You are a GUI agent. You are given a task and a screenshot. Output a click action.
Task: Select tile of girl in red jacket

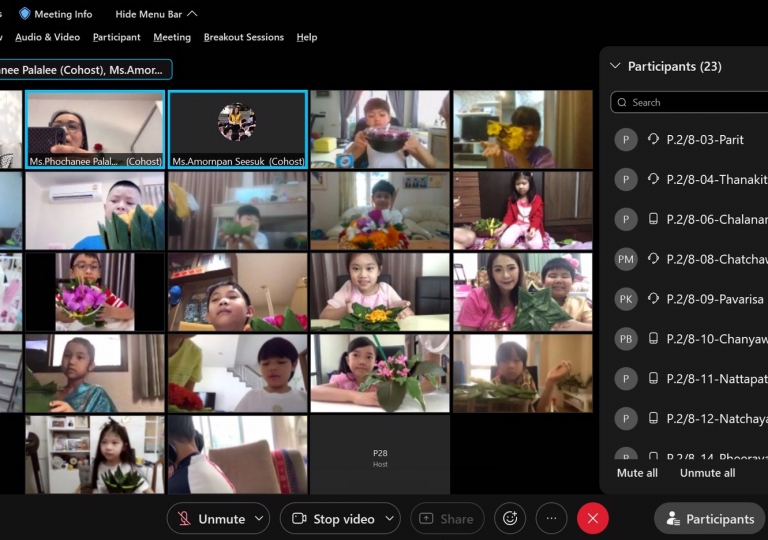523,211
